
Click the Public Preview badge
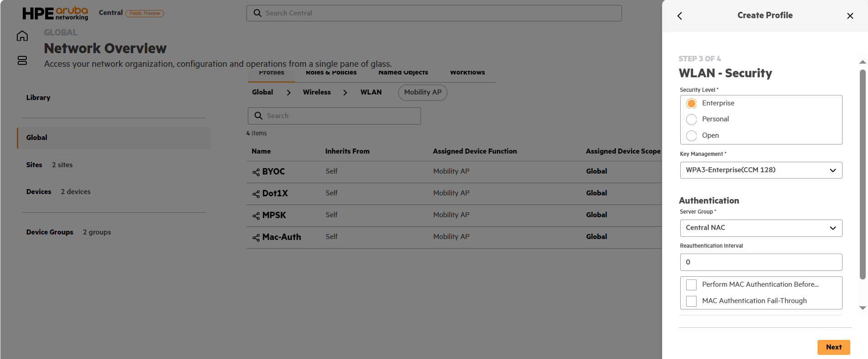(x=145, y=14)
